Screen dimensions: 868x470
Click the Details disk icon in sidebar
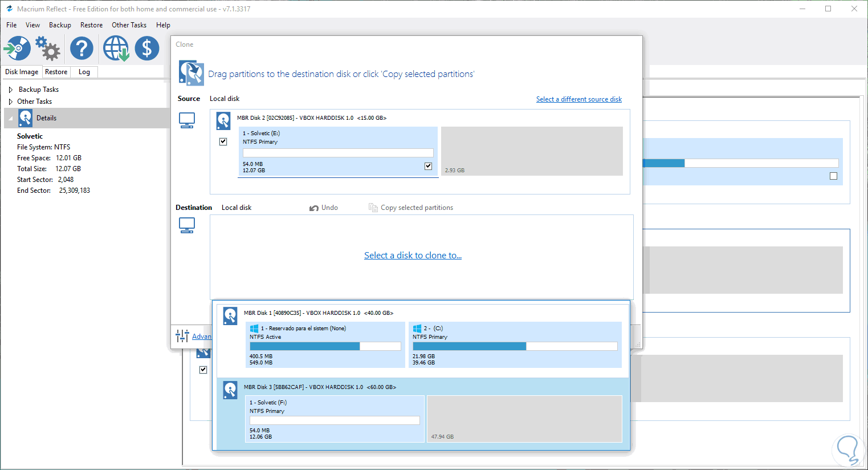[x=26, y=118]
